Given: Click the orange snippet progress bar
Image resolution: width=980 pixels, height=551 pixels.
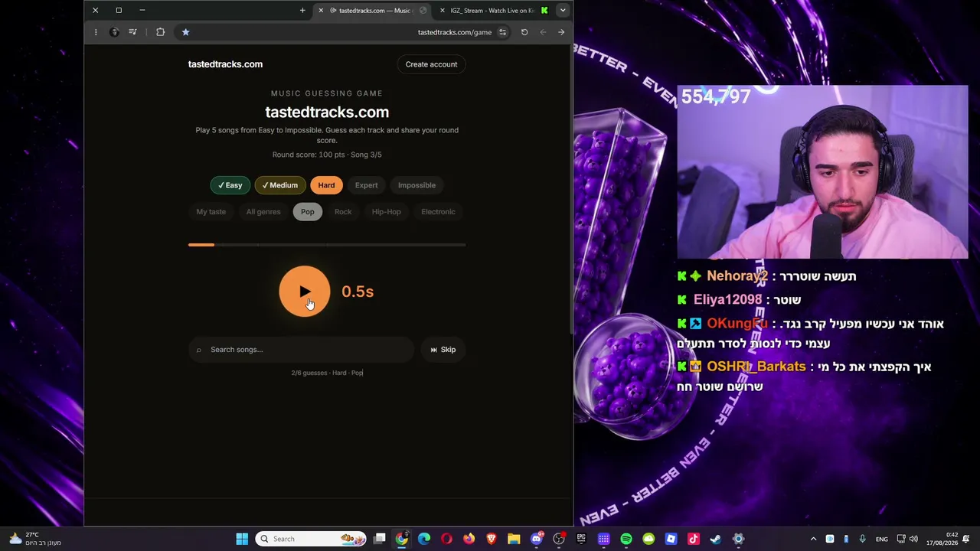Looking at the screenshot, I should tap(201, 245).
